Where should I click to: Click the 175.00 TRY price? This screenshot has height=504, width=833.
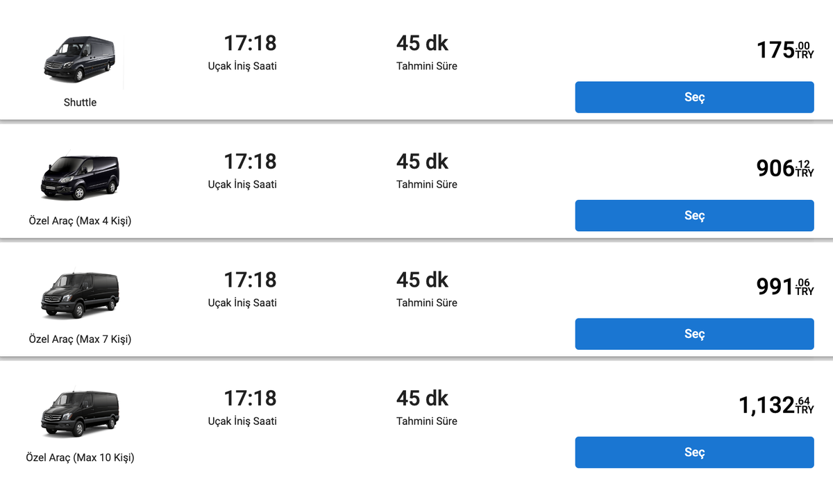tap(784, 50)
